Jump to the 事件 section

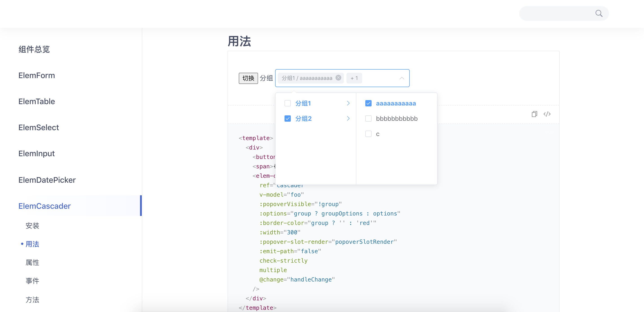(x=33, y=281)
